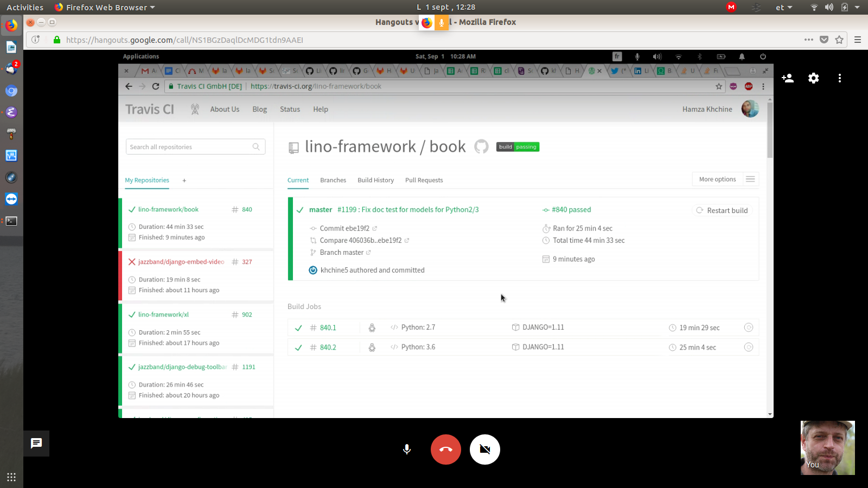Toggle the camera on in Hangouts
The image size is (868, 488).
485,450
